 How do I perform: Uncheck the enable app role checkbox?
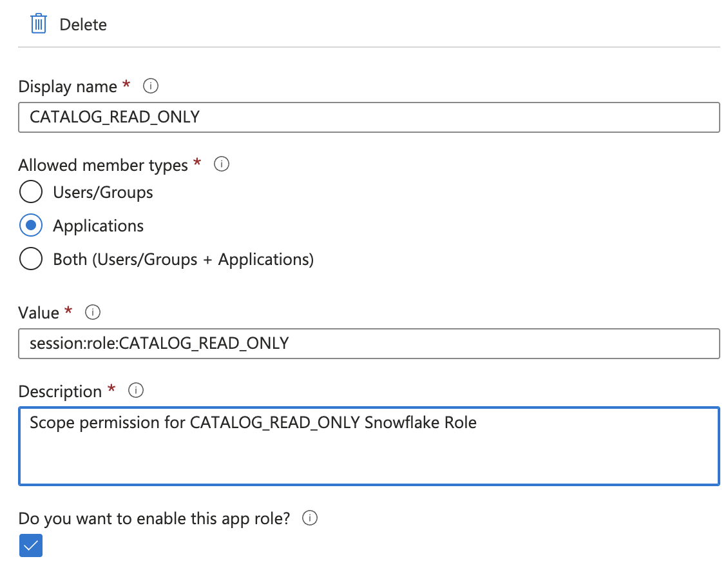pos(31,546)
